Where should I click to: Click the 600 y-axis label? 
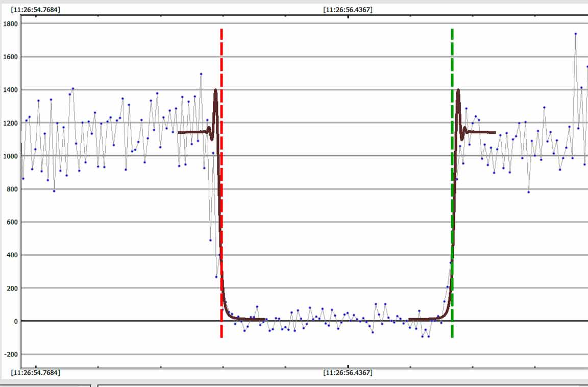pos(12,223)
